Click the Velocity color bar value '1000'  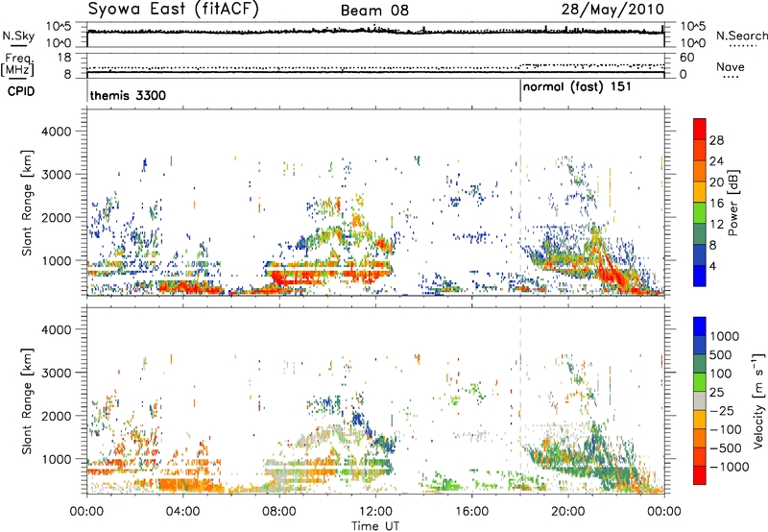[x=725, y=336]
